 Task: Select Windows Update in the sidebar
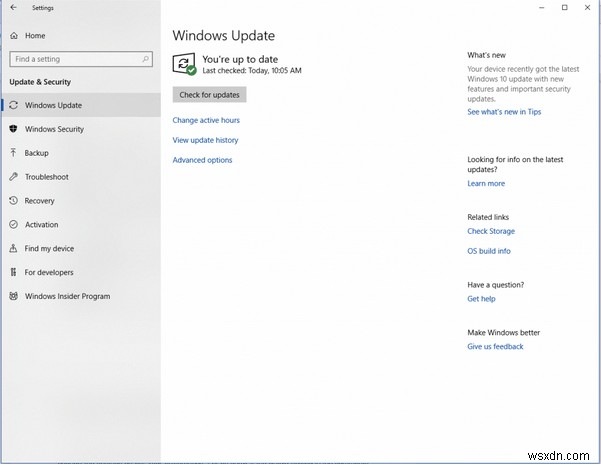coord(81,105)
